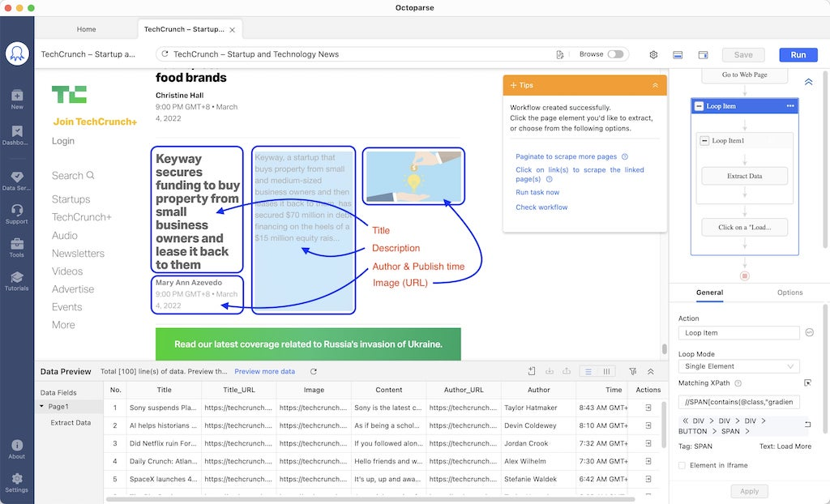This screenshot has height=504, width=830.
Task: Click the Read our latest coverage green banner
Action: [308, 344]
